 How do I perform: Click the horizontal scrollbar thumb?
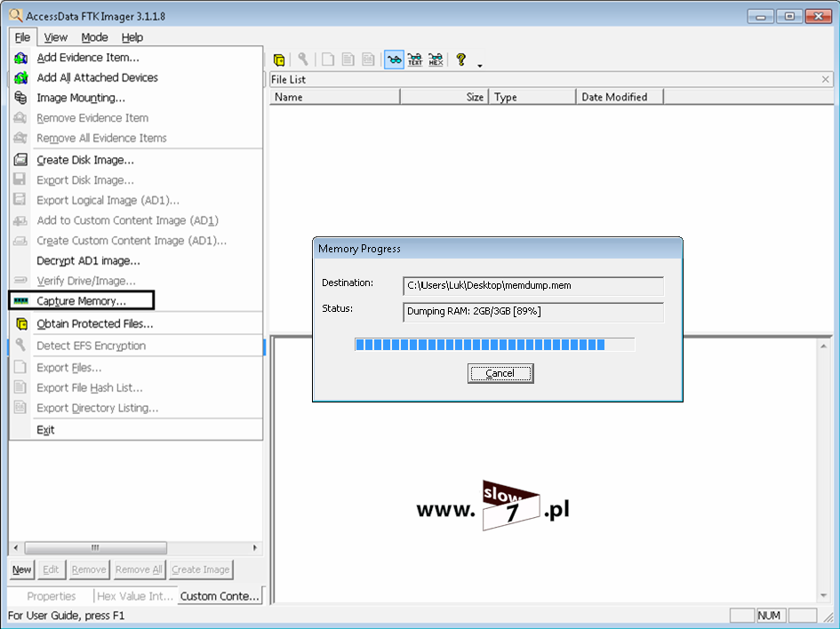95,547
